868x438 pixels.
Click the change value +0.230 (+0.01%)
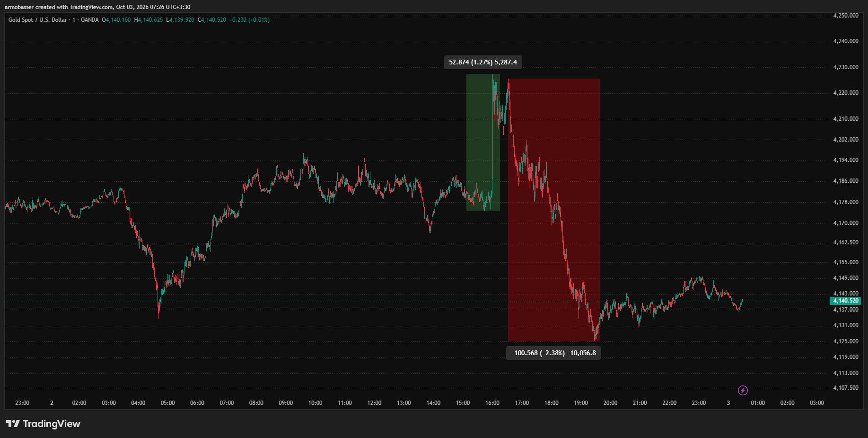[249, 20]
